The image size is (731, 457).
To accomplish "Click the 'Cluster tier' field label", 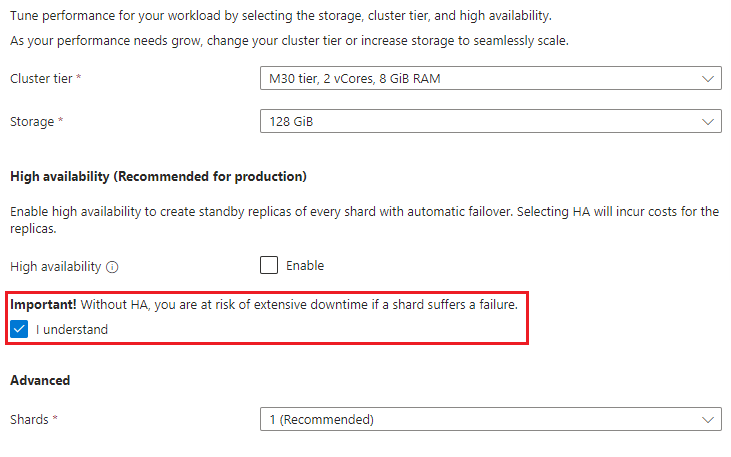I will tap(42, 79).
